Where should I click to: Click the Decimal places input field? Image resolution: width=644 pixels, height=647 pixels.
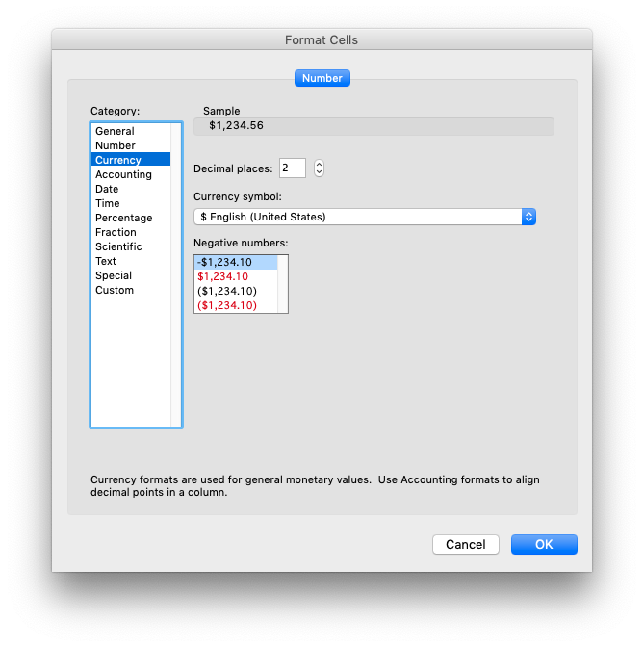coord(292,168)
